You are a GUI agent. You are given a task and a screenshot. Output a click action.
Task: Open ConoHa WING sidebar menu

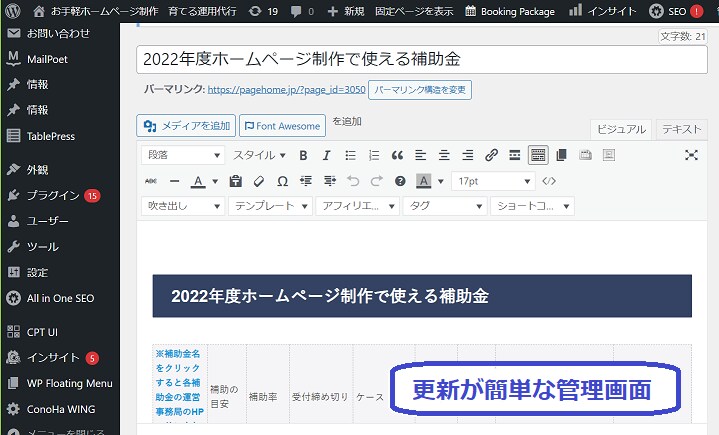point(60,409)
